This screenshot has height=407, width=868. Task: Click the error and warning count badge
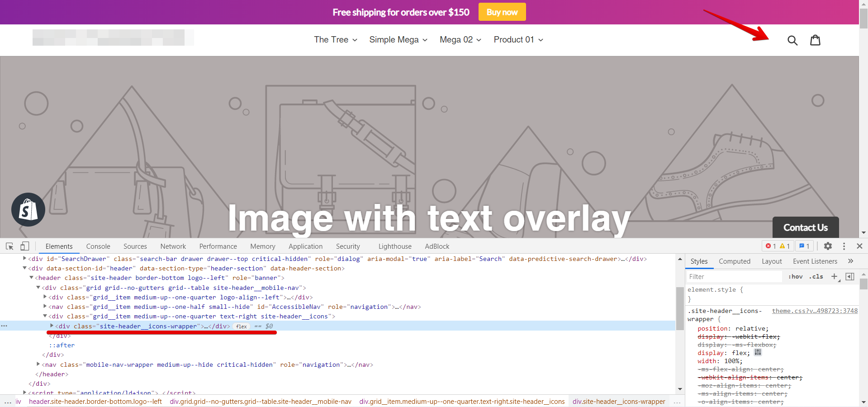(x=778, y=246)
